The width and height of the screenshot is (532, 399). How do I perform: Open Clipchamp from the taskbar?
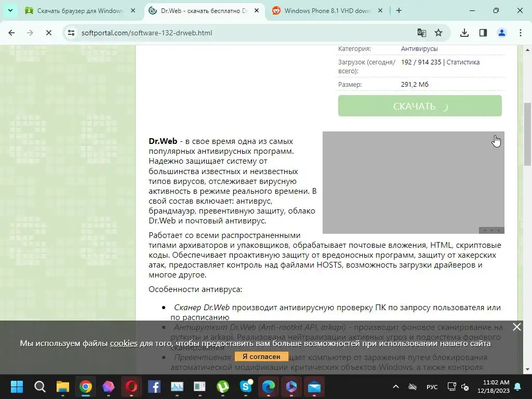tap(291, 387)
